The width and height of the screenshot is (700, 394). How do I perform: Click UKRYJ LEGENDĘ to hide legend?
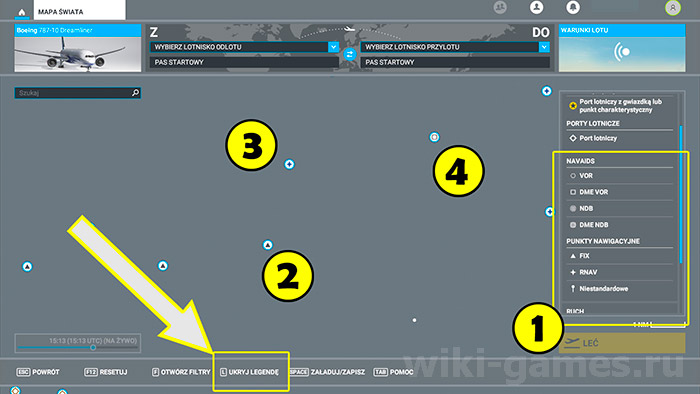(x=249, y=372)
